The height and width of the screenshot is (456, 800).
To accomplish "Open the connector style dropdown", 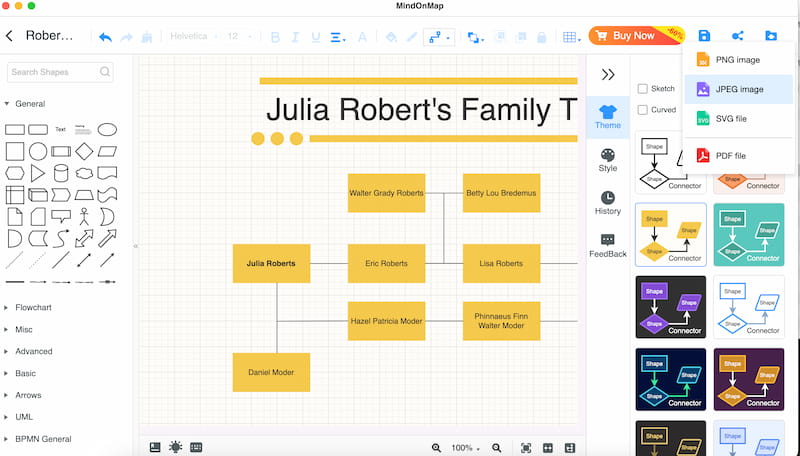I will pos(439,37).
